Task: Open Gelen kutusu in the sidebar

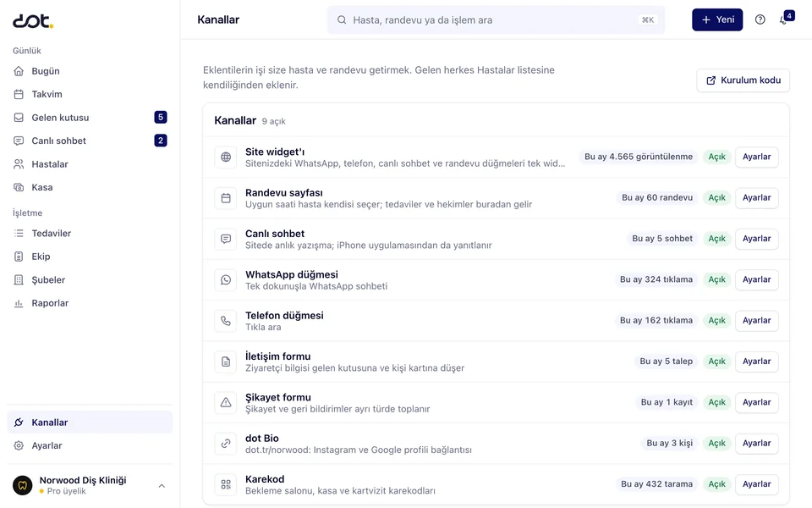Action: pyautogui.click(x=90, y=118)
